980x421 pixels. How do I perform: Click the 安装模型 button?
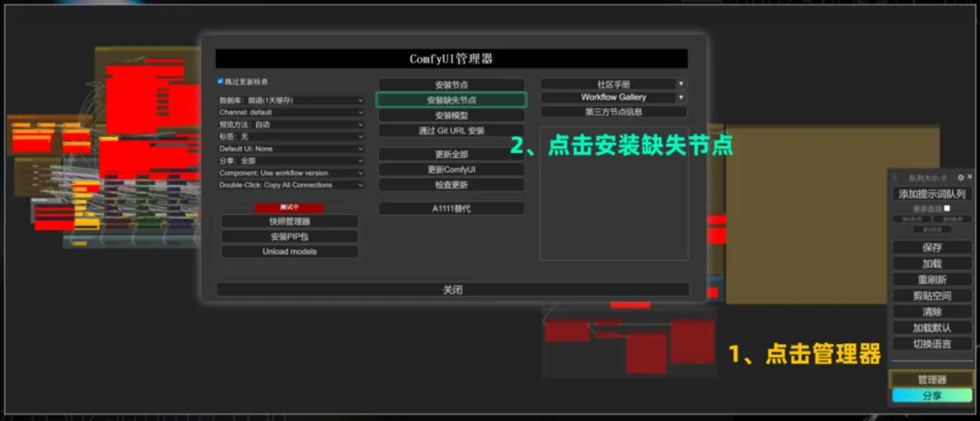(451, 115)
